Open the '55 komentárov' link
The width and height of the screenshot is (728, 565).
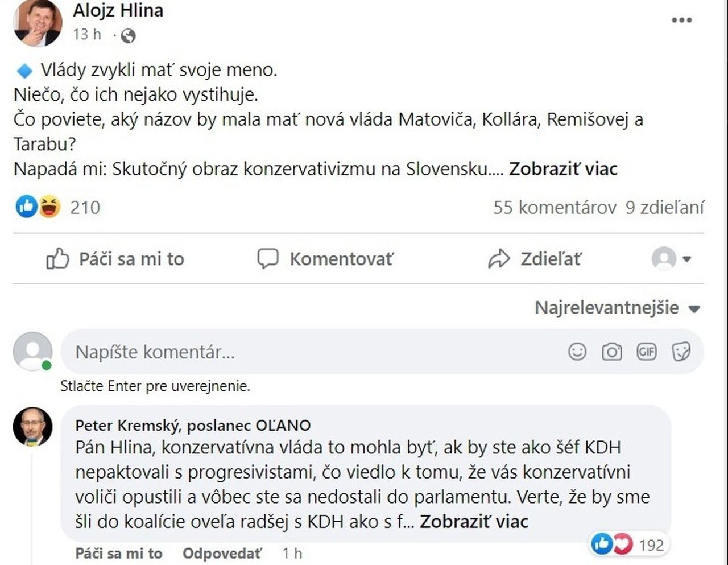[x=555, y=207]
